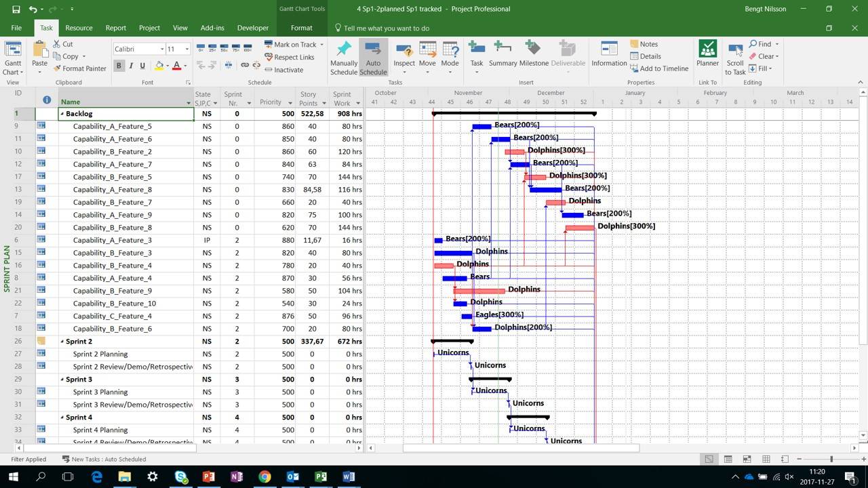Viewport: 868px width, 488px height.
Task: Click Scroll to Task
Action: 735,58
